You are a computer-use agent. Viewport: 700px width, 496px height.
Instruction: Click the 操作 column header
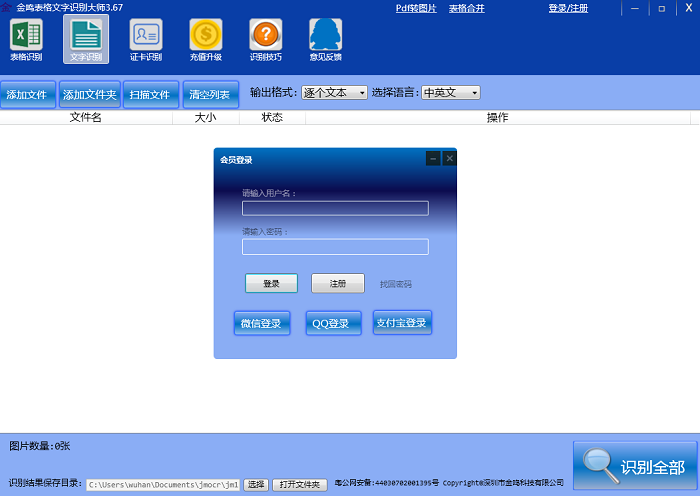(x=498, y=117)
